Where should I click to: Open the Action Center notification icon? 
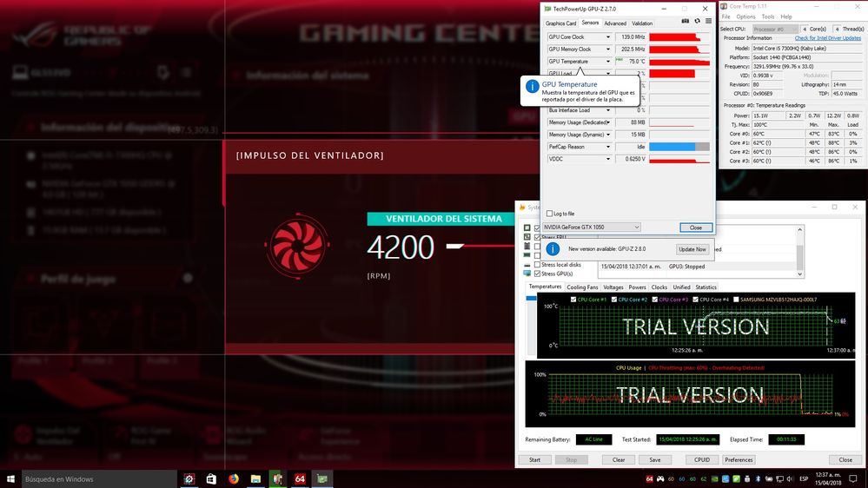[x=853, y=478]
